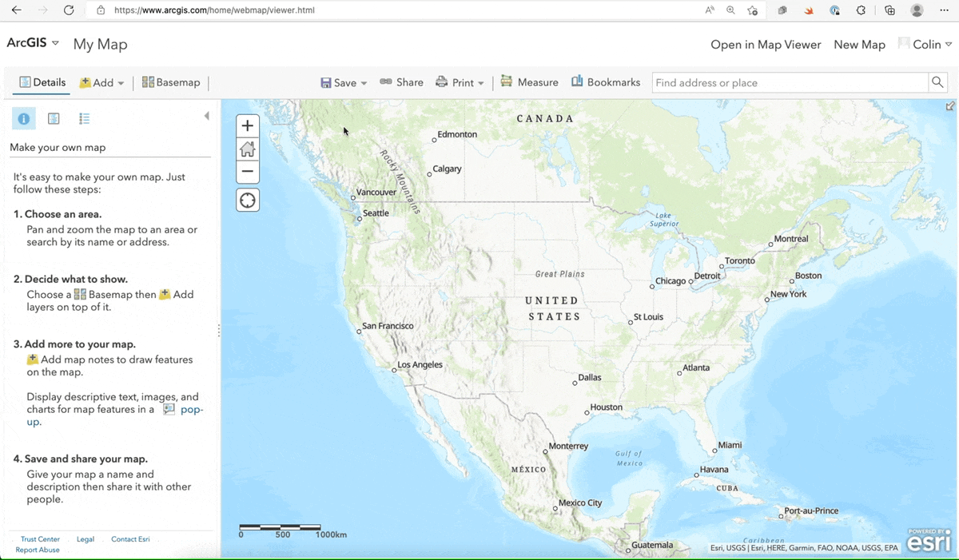Expand the overview map corner arrow
Image resolution: width=959 pixels, height=560 pixels.
click(x=950, y=106)
